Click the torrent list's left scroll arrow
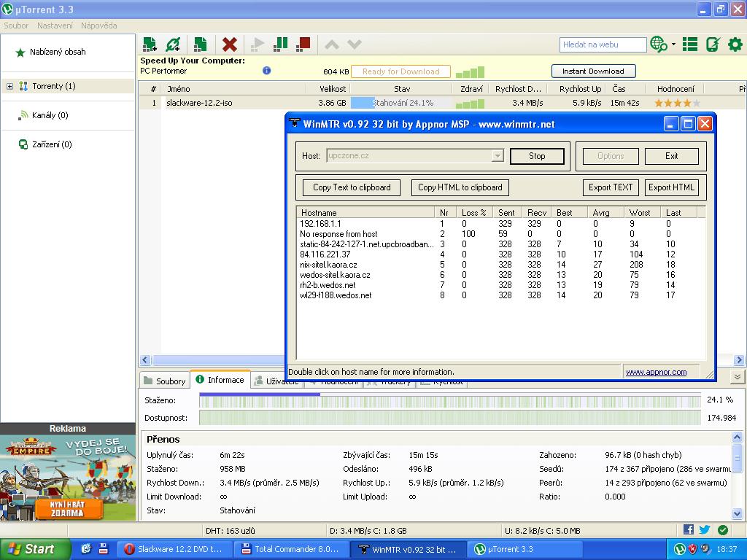This screenshot has width=747, height=560. (145, 360)
